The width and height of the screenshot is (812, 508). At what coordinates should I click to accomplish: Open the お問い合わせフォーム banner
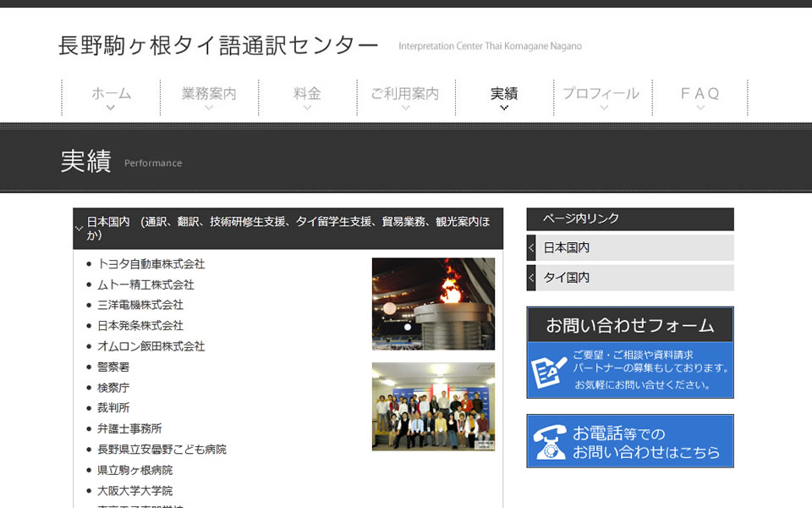630,352
